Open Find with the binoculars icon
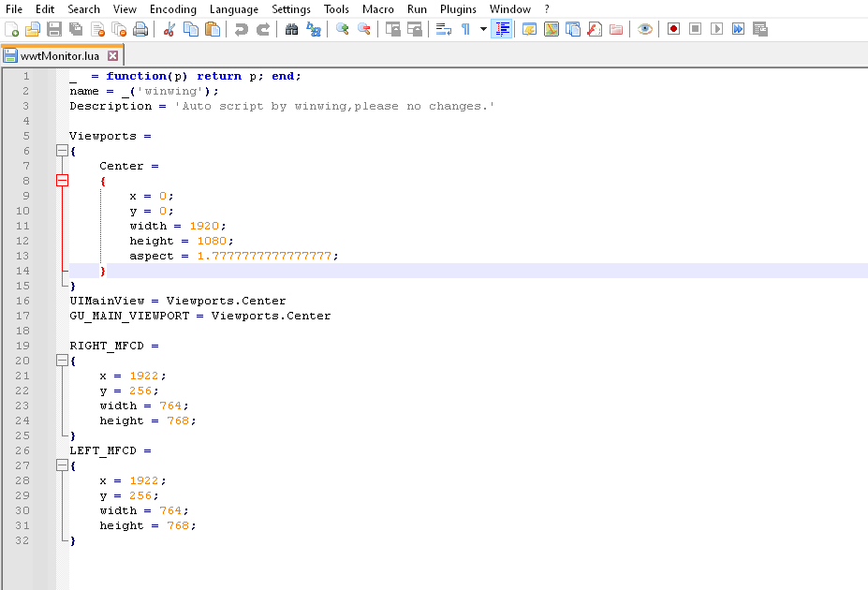 [x=292, y=29]
